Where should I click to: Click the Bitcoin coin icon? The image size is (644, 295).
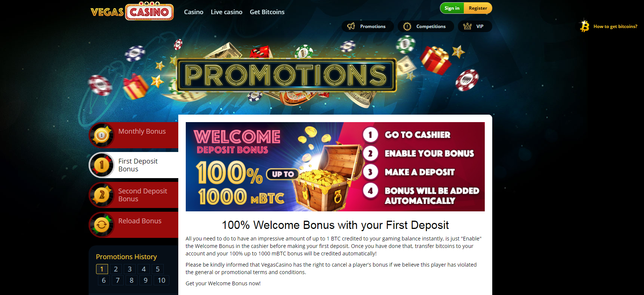pyautogui.click(x=585, y=26)
